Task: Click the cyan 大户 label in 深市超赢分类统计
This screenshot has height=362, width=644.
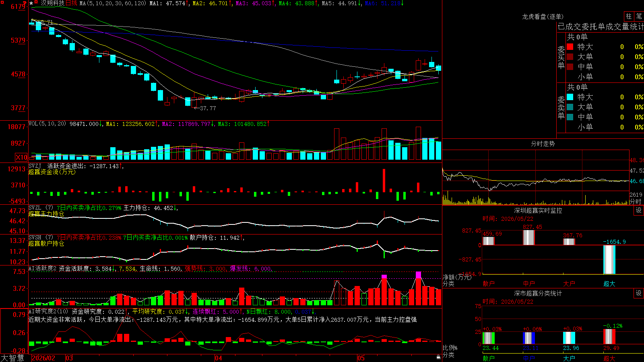Action: [x=569, y=358]
